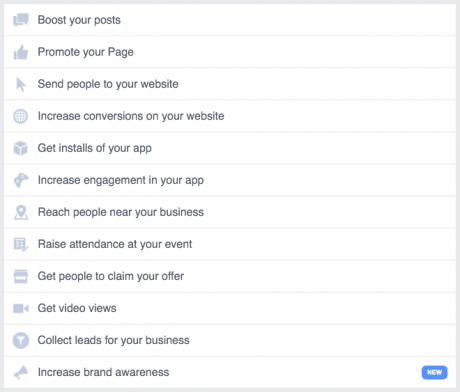Select the Boost your posts objective
This screenshot has height=392, width=460.
tap(230, 20)
